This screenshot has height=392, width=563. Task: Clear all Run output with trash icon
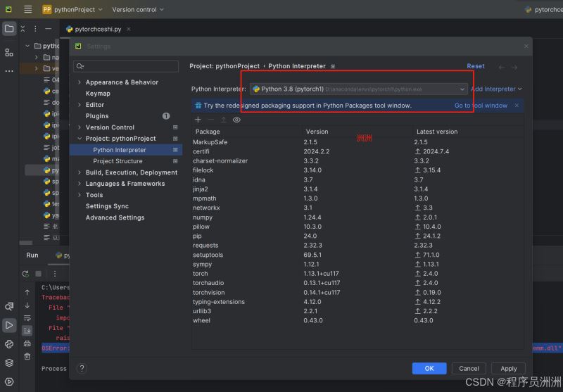coord(27,357)
